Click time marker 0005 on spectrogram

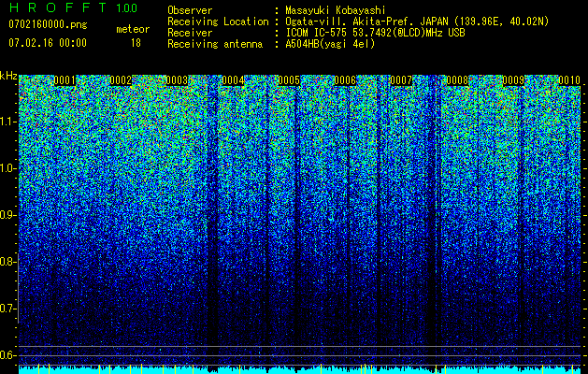[x=289, y=80]
